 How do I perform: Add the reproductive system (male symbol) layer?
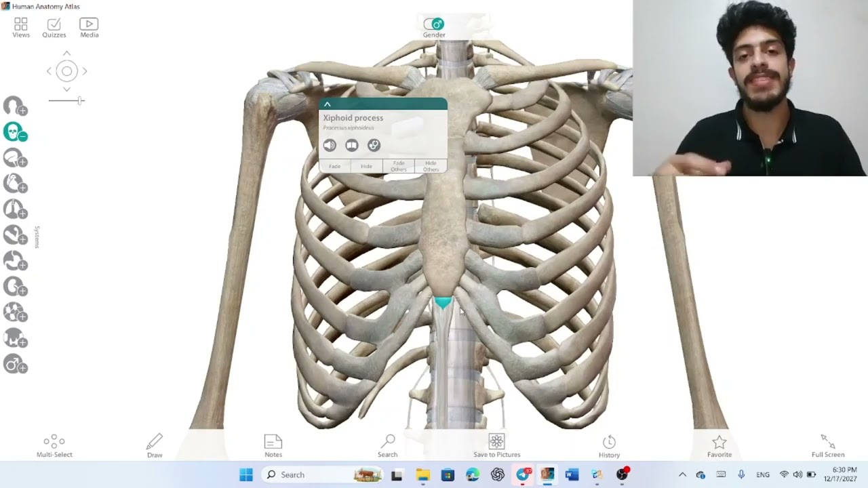(15, 365)
